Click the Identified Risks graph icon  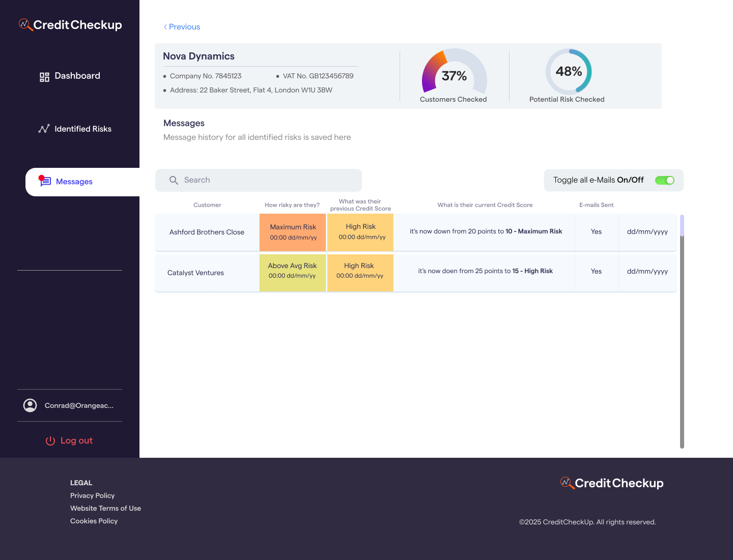pyautogui.click(x=44, y=129)
